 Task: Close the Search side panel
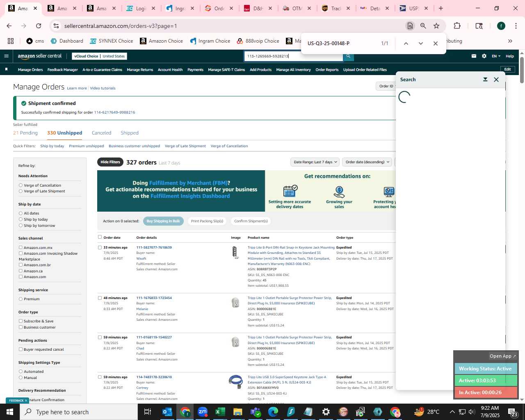pos(496,80)
